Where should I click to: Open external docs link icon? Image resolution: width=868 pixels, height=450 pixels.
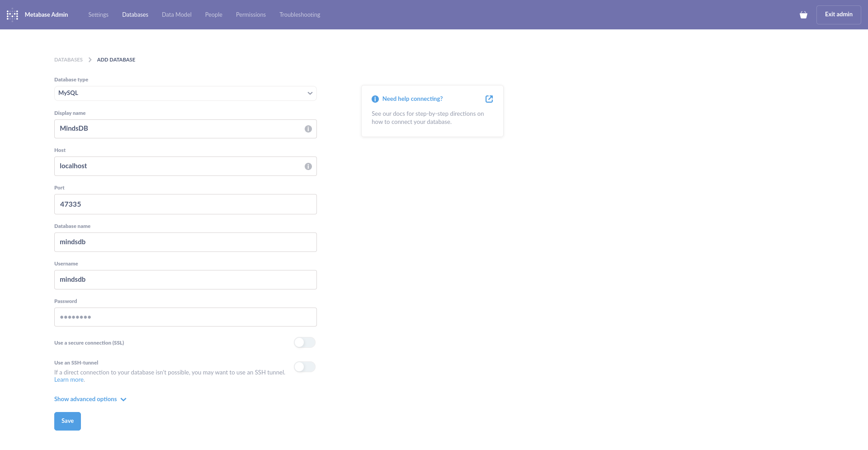[489, 99]
